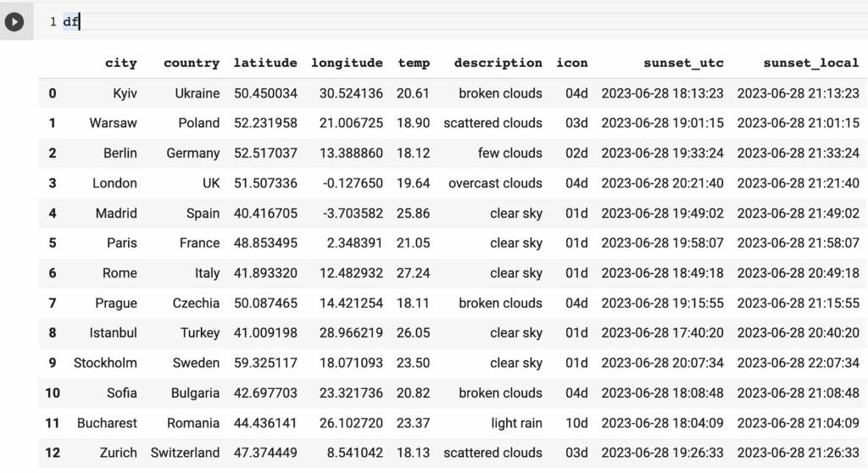Click the sunset_local column header
Image resolution: width=868 pixels, height=473 pixels.
point(810,63)
